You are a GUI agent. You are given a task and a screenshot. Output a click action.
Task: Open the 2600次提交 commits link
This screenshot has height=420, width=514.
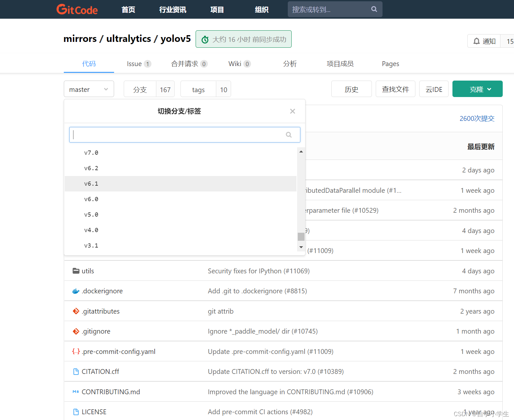click(477, 118)
